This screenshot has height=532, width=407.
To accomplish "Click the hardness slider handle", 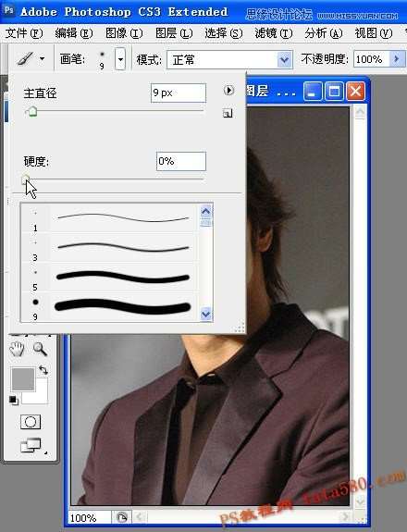I will pos(26,179).
